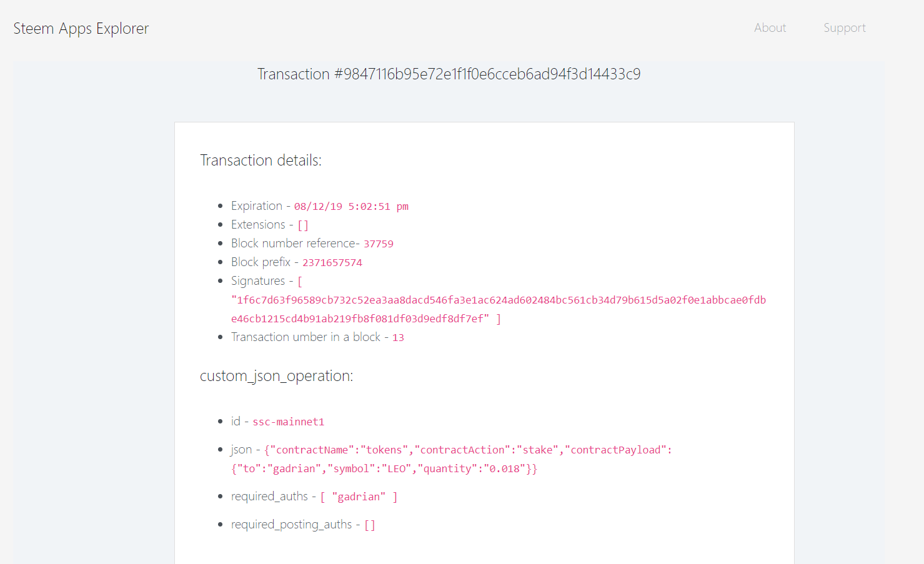This screenshot has width=924, height=564.
Task: Open the Steem Apps Explorer home link
Action: coord(81,29)
